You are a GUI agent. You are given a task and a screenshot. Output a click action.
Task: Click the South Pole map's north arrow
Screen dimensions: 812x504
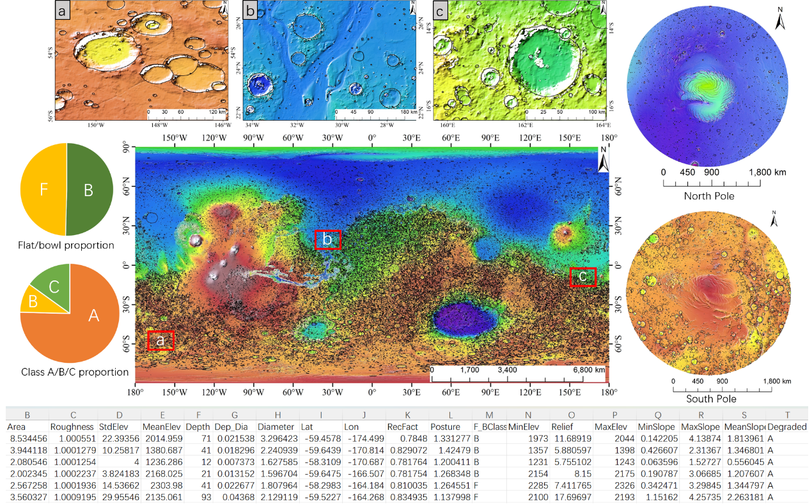tap(774, 219)
